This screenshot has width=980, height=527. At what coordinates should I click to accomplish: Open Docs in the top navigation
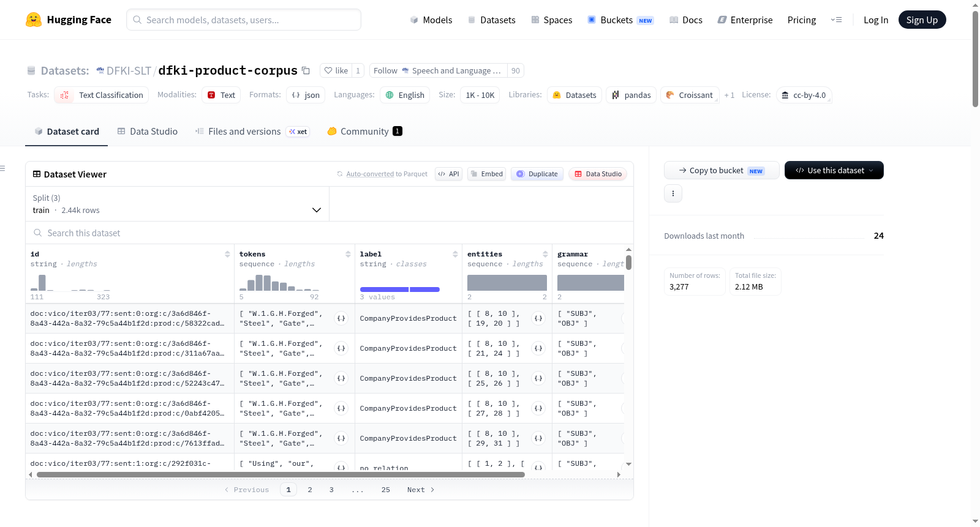[x=685, y=20]
